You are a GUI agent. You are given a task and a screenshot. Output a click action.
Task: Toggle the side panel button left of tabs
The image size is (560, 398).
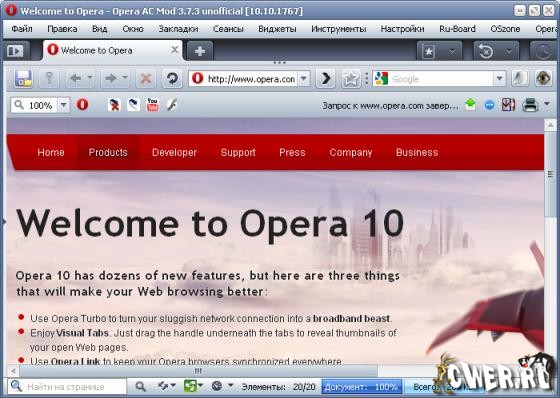point(15,51)
